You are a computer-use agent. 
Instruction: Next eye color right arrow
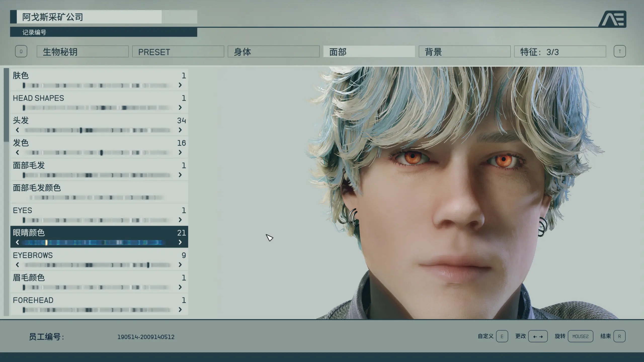[180, 242]
